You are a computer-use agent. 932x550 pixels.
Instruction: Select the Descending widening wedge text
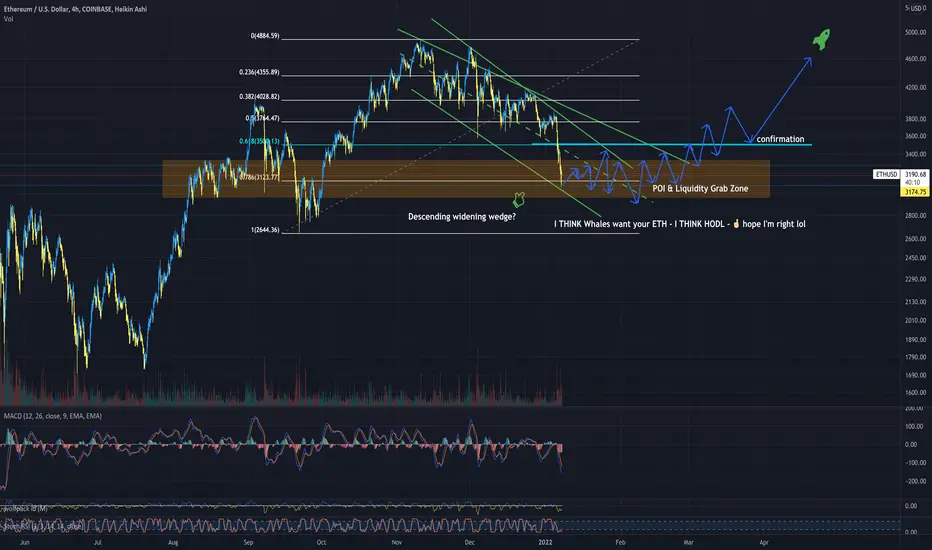(x=462, y=216)
